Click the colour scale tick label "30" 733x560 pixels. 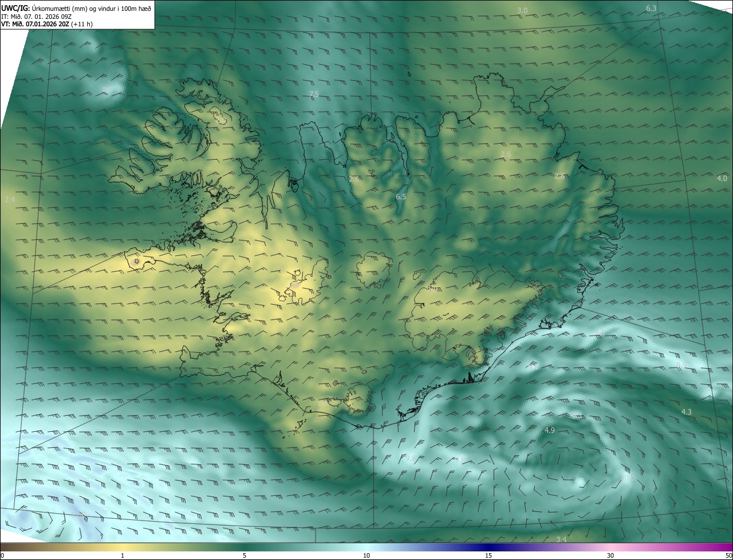[x=610, y=555]
